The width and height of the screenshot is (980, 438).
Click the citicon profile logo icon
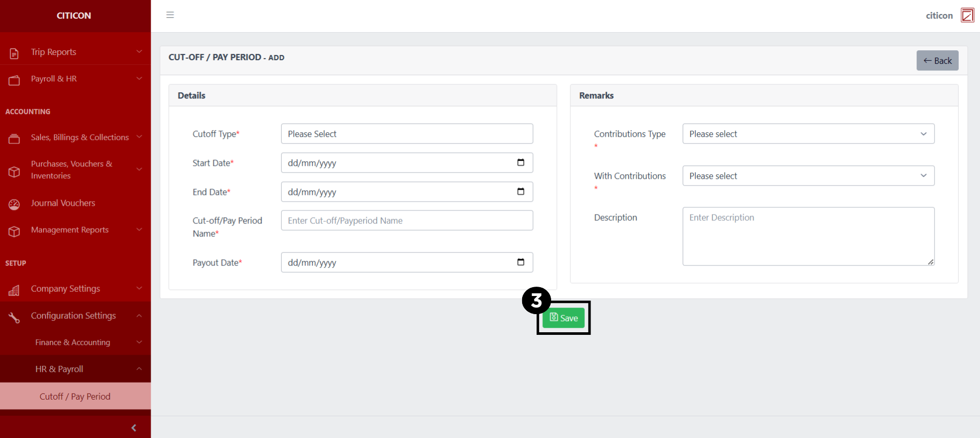pyautogui.click(x=967, y=16)
